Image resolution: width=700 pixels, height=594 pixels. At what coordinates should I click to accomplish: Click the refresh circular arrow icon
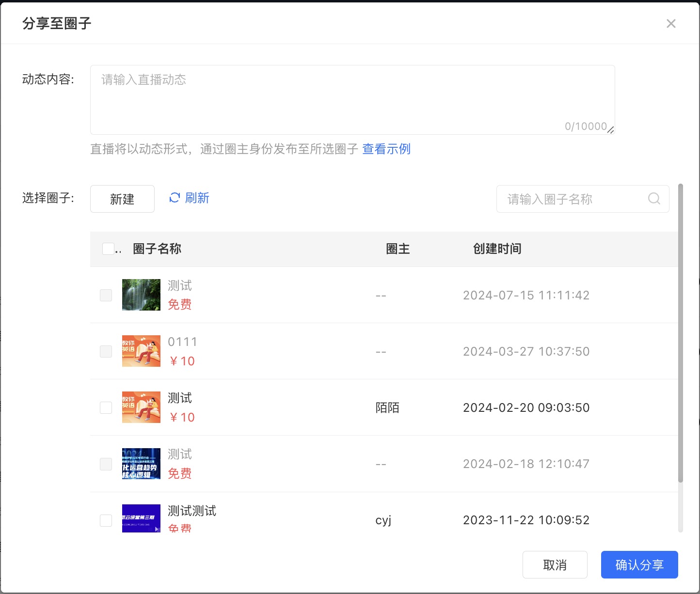(175, 198)
